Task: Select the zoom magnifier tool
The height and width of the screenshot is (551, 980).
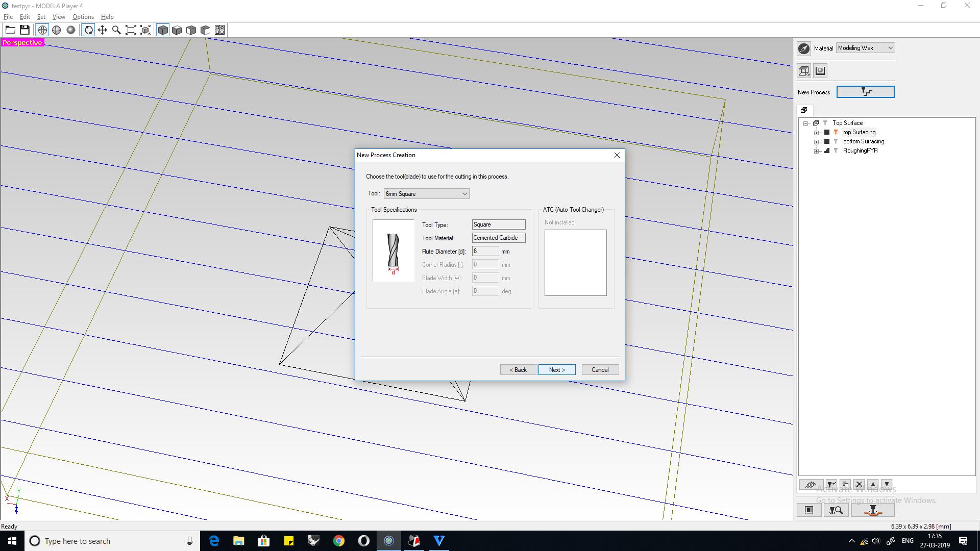Action: click(116, 30)
